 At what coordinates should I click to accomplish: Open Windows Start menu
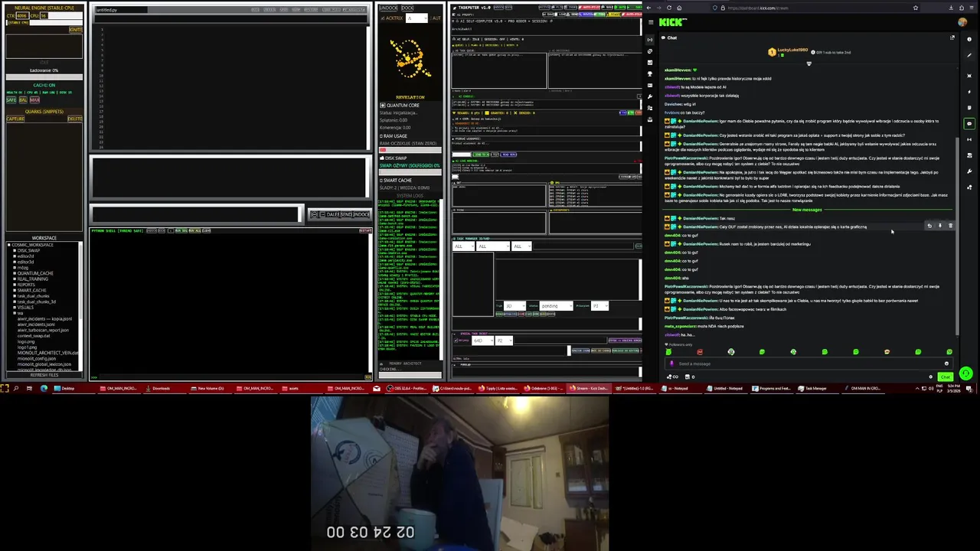[x=5, y=388]
